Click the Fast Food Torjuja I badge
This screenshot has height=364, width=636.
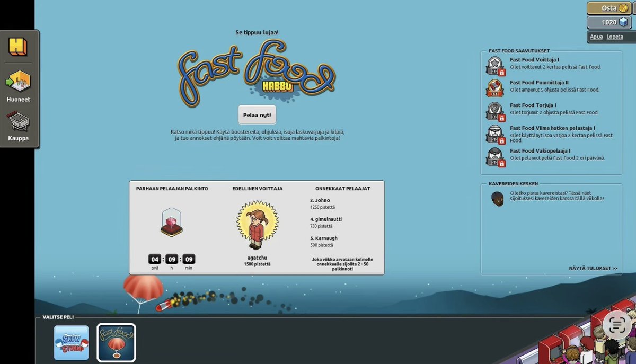(496, 111)
